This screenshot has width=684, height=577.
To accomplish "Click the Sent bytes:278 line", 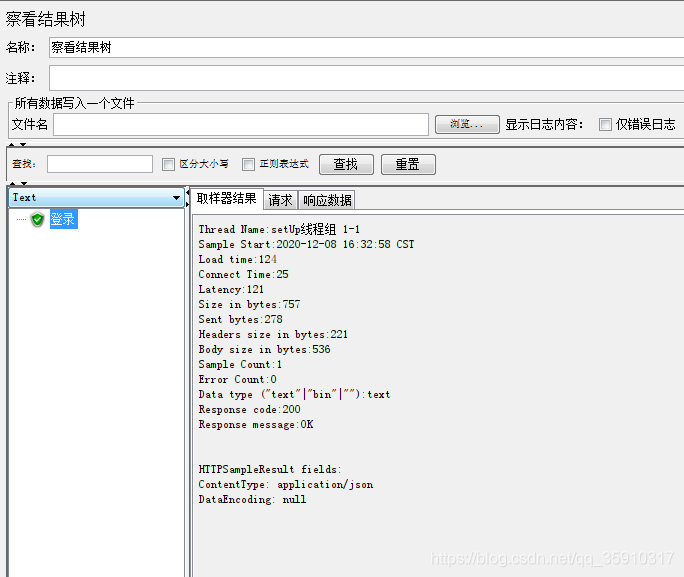I will 240,319.
